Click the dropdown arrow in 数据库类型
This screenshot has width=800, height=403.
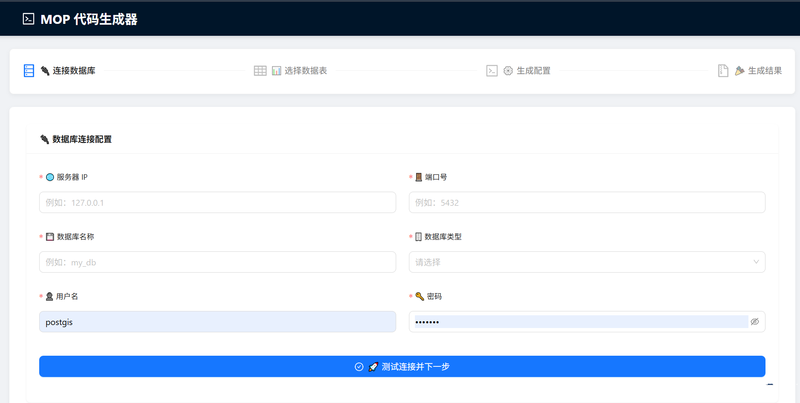[756, 262]
